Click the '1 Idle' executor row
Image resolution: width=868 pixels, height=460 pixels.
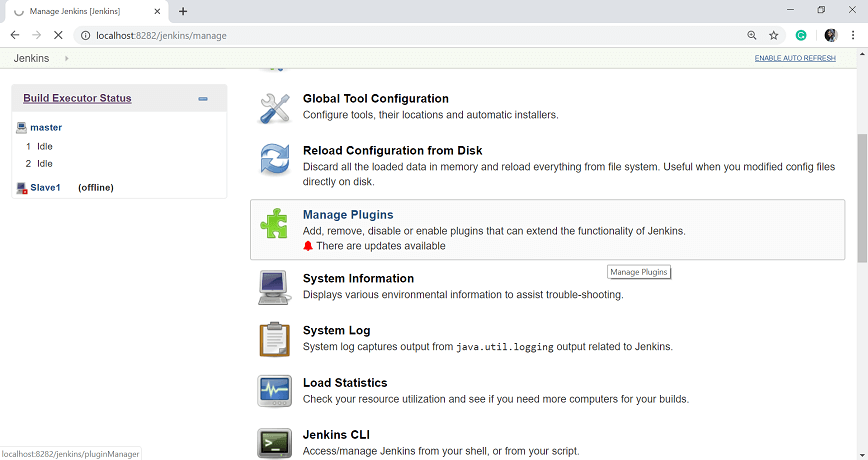[x=39, y=146]
